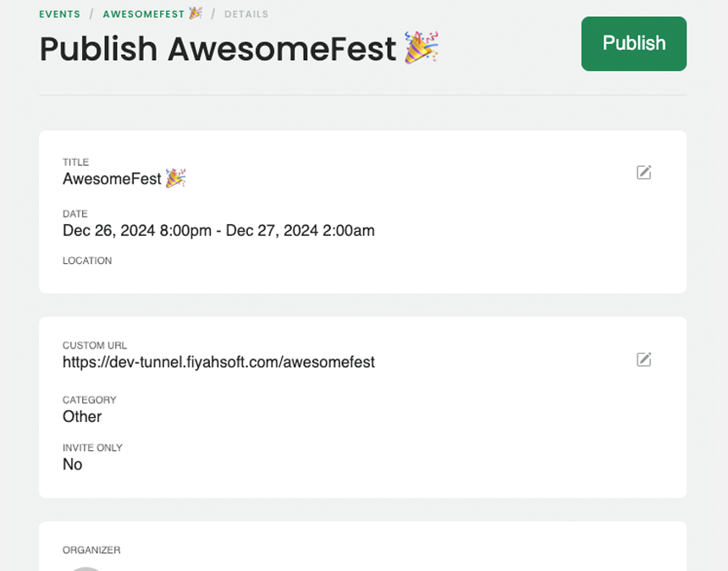Select the Details breadcrumb item
The image size is (728, 571).
point(246,14)
